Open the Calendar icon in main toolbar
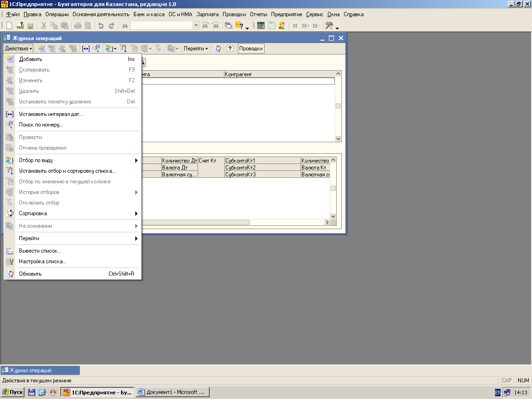Image resolution: width=532 pixels, height=399 pixels. pyautogui.click(x=272, y=25)
